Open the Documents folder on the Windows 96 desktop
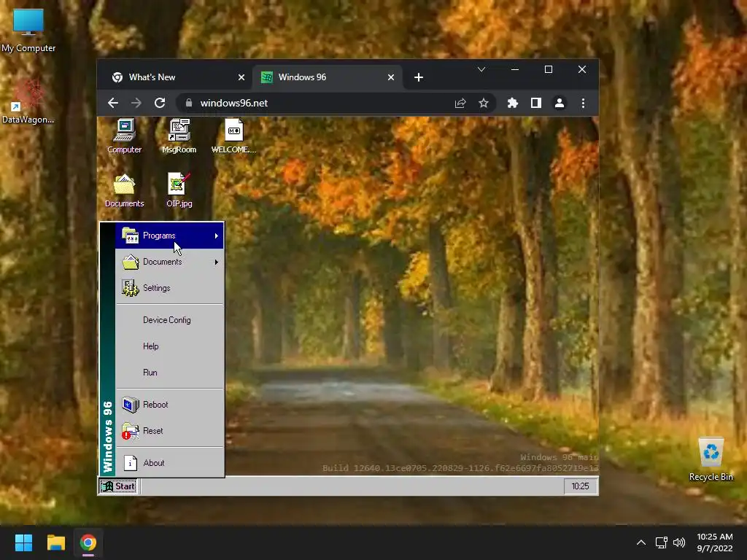747x560 pixels. [124, 190]
